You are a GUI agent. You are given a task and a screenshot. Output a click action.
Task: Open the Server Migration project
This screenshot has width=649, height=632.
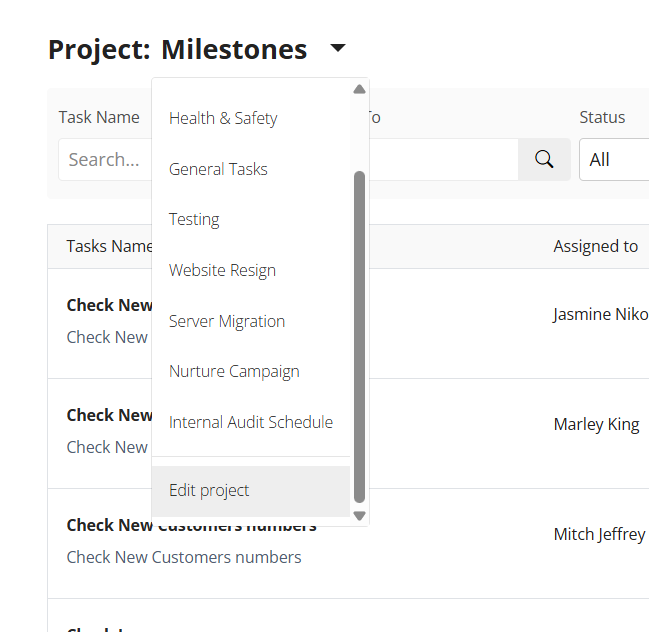(227, 321)
